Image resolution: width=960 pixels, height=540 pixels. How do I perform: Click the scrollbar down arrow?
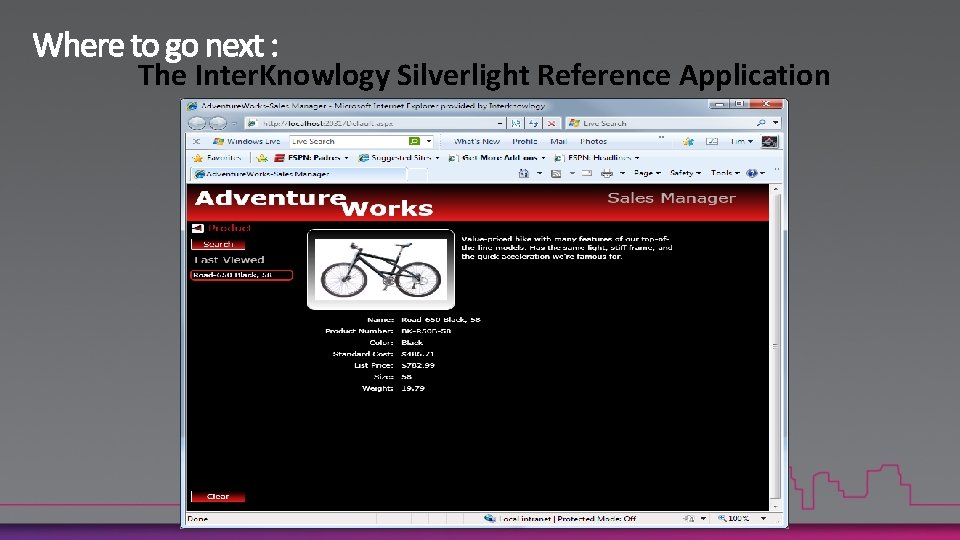click(776, 506)
